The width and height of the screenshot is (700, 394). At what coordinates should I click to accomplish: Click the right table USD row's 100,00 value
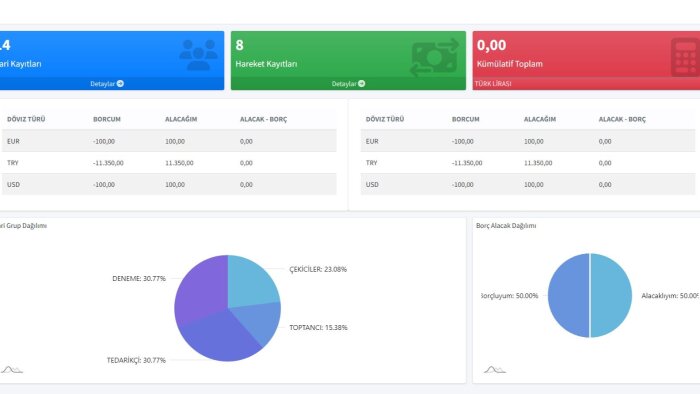533,184
